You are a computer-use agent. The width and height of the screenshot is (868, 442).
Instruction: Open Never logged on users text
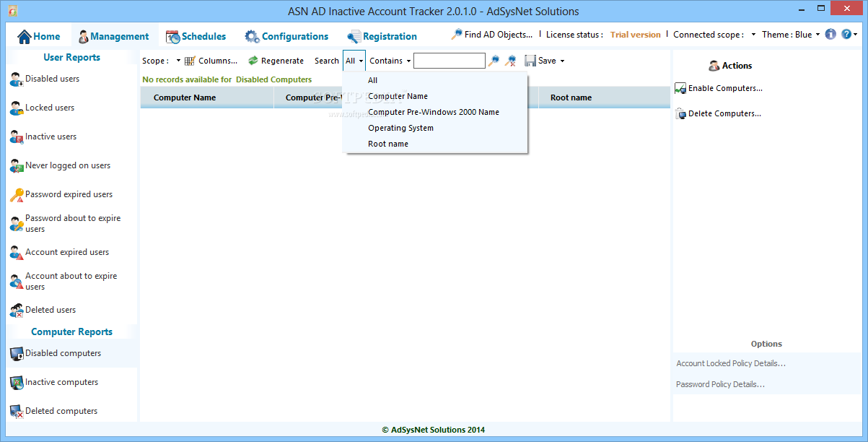point(68,165)
